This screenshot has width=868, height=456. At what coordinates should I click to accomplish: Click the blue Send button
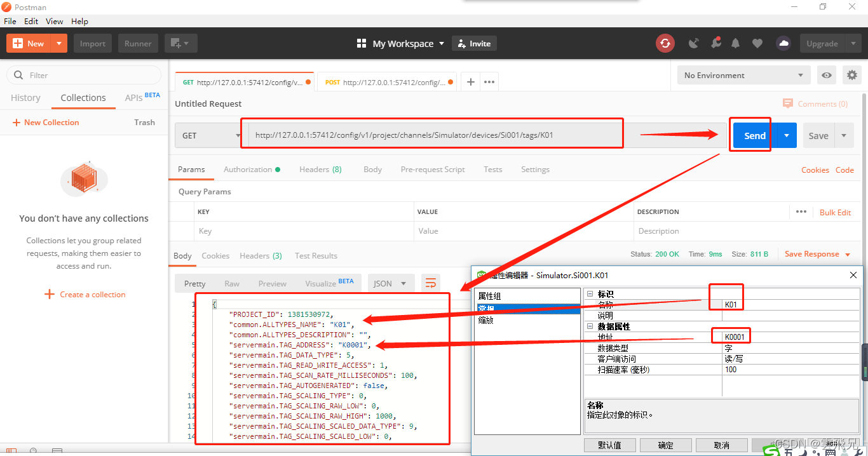coord(755,135)
